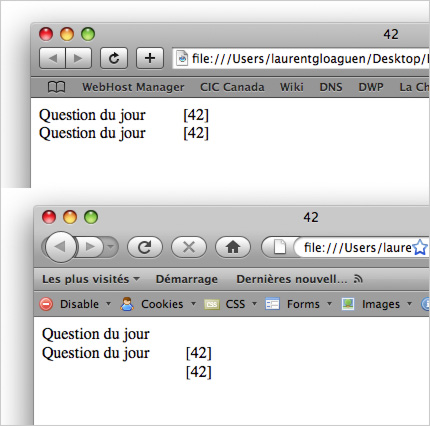Screen dimensions: 430x426
Task: Click the first [42] value in Safari
Action: point(196,115)
